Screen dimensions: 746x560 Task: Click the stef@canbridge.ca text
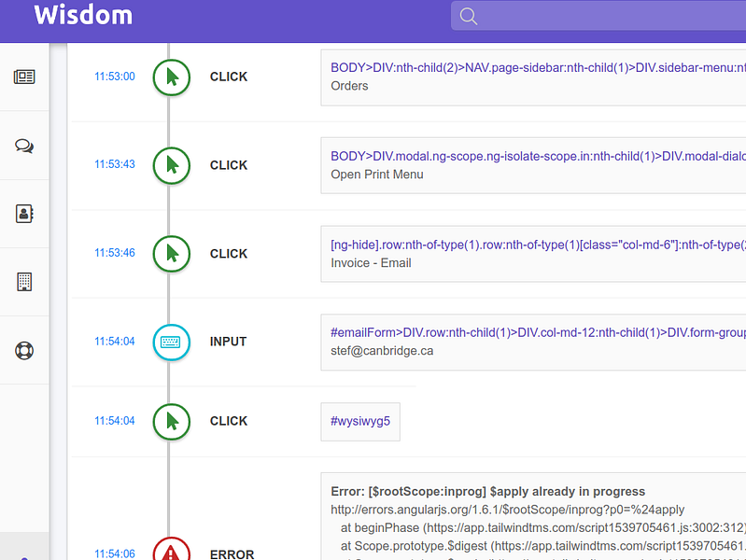pyautogui.click(x=382, y=351)
